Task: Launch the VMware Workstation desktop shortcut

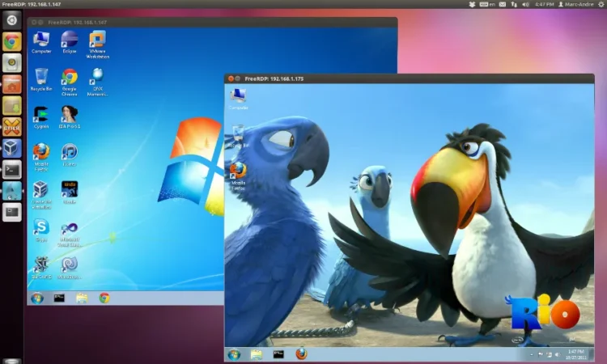Action: (97, 40)
